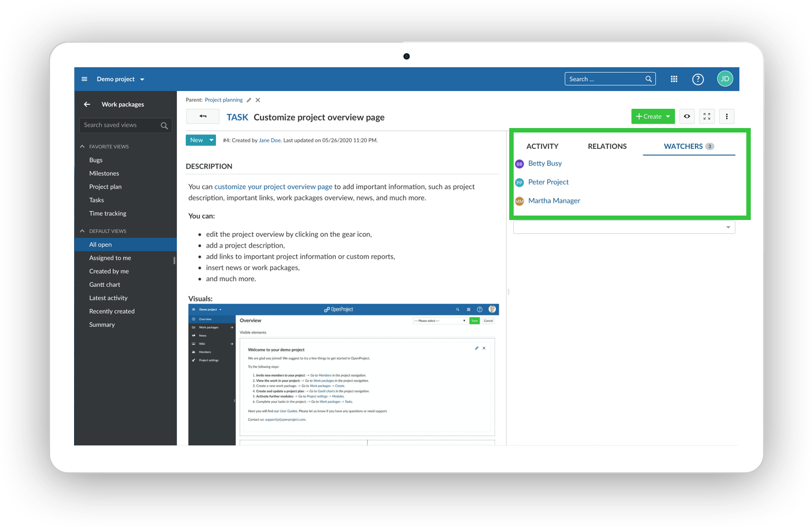Collapse the Default Views section

(x=82, y=231)
